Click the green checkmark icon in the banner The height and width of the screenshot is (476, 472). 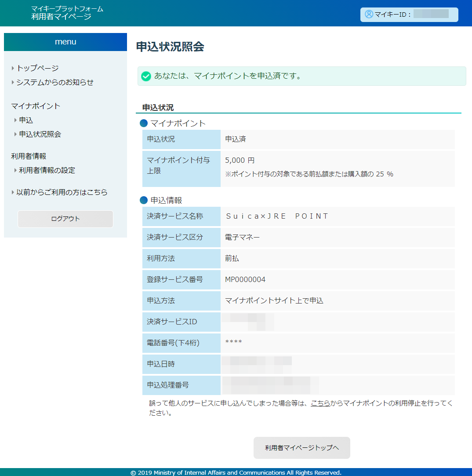[146, 76]
